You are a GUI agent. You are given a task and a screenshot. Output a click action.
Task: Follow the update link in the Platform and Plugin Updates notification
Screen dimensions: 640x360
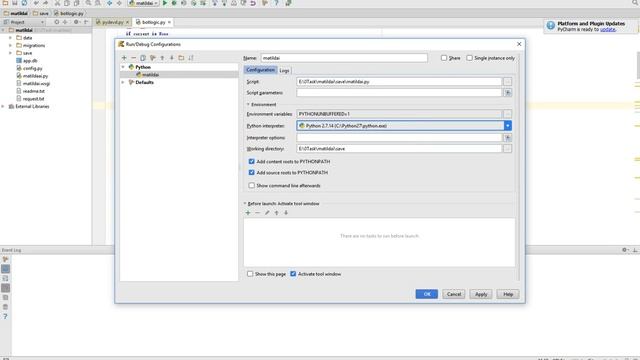[x=607, y=29]
